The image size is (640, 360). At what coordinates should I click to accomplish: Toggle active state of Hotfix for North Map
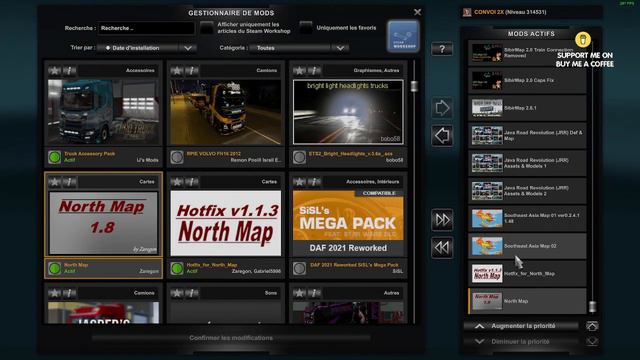point(177,269)
